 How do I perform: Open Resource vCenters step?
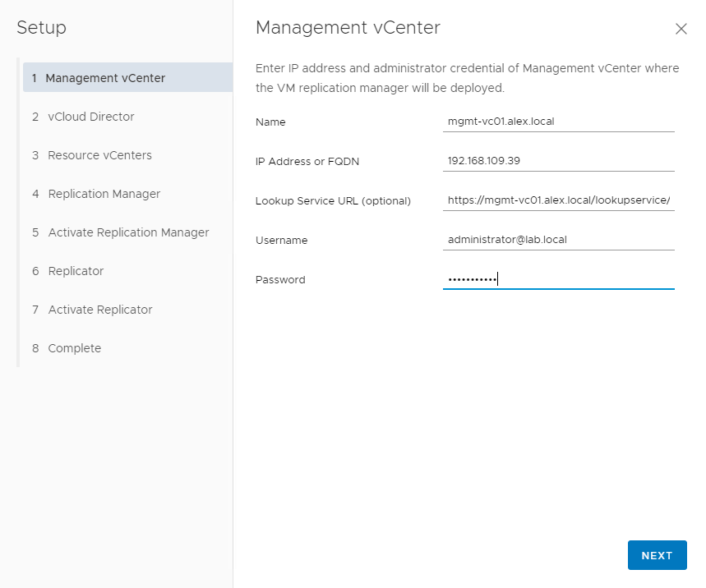(99, 155)
